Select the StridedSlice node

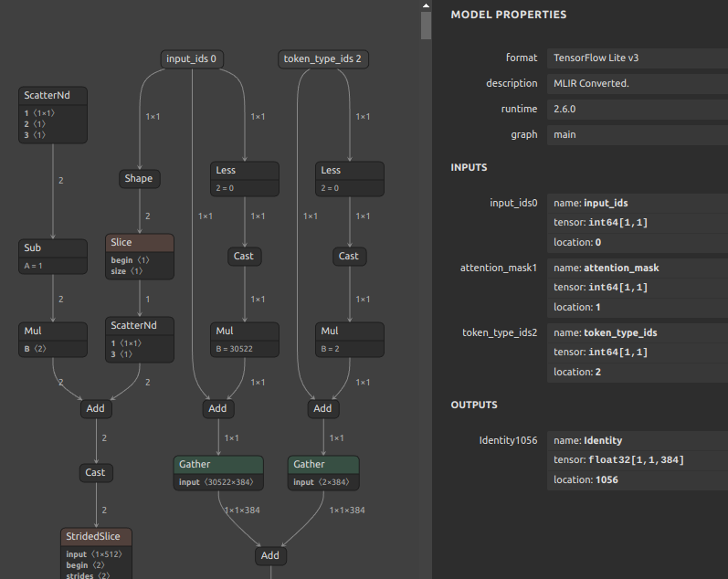97,553
